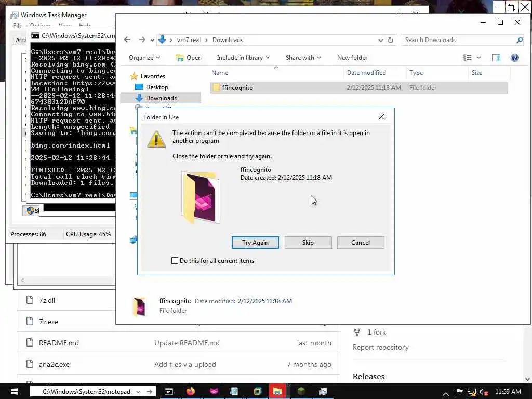The image size is (532, 399).
Task: Click ffincognito icon in details pane
Action: pyautogui.click(x=139, y=307)
